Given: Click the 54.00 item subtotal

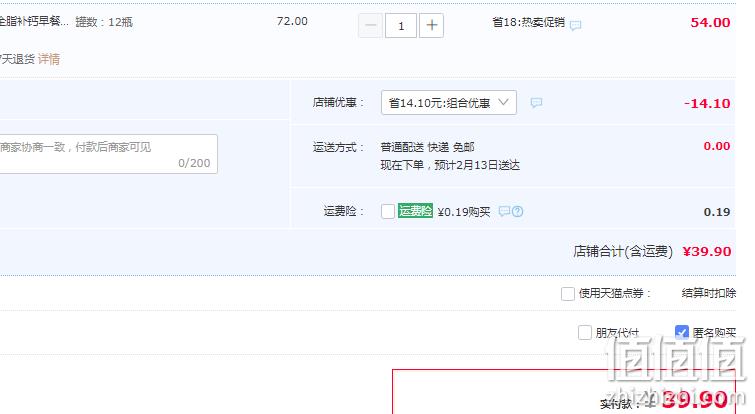Looking at the screenshot, I should [710, 23].
